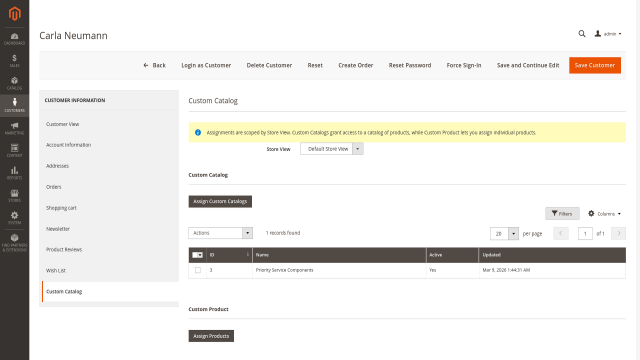Click Create Order
The width and height of the screenshot is (640, 360).
pos(356,65)
